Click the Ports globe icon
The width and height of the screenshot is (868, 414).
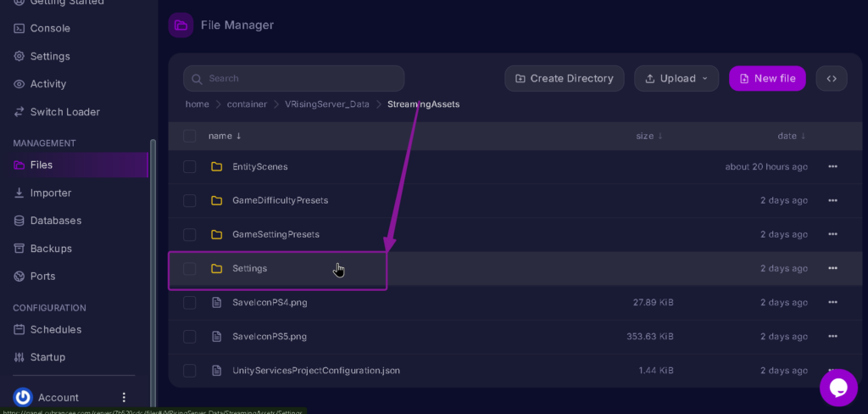pyautogui.click(x=19, y=276)
